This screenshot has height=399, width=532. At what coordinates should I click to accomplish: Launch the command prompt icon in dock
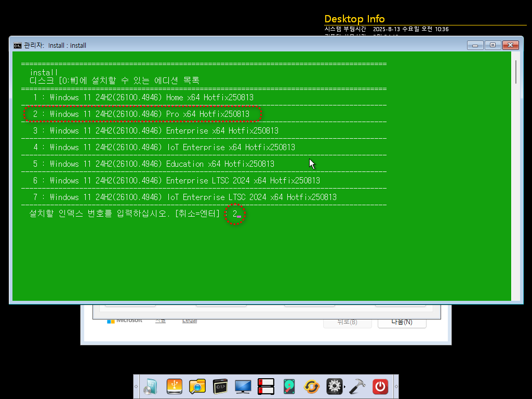[x=220, y=387]
